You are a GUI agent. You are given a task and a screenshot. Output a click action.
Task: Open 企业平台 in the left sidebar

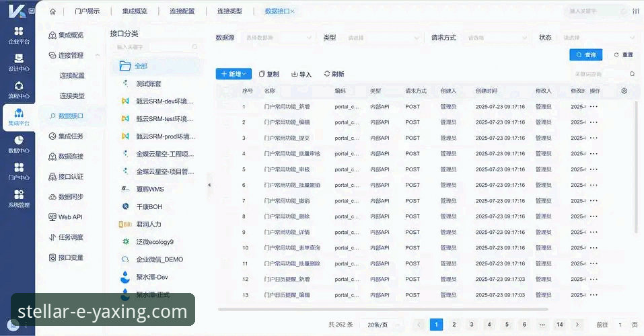pos(18,36)
